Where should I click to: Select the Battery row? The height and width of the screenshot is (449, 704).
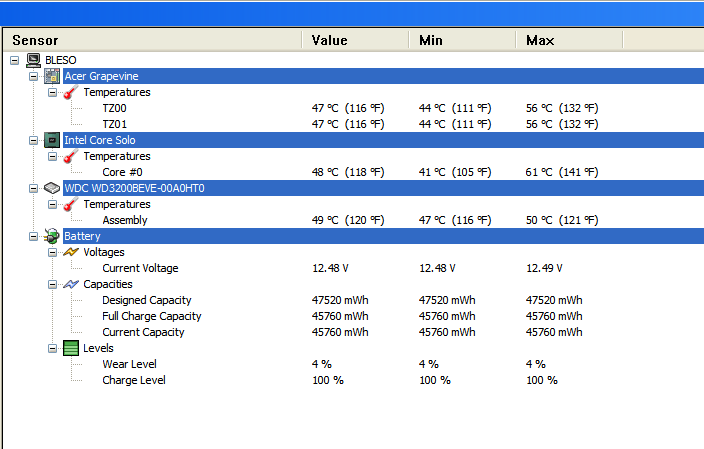pyautogui.click(x=383, y=236)
